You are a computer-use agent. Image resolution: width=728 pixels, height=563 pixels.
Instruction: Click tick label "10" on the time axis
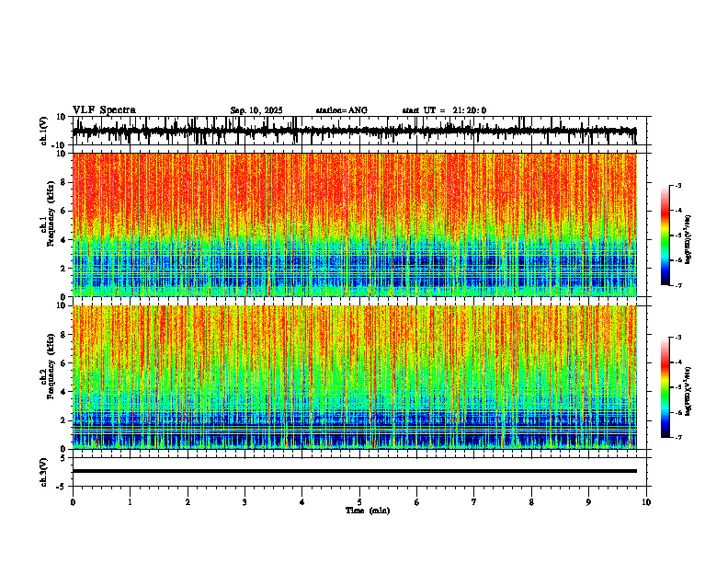click(x=646, y=502)
